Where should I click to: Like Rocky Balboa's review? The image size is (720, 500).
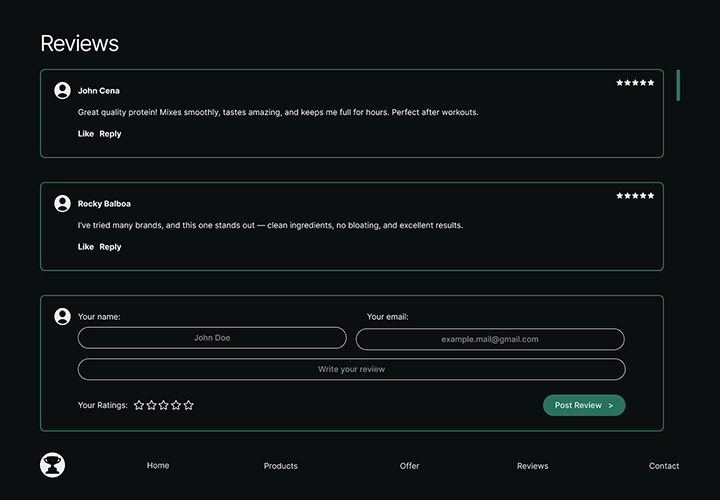click(x=86, y=247)
